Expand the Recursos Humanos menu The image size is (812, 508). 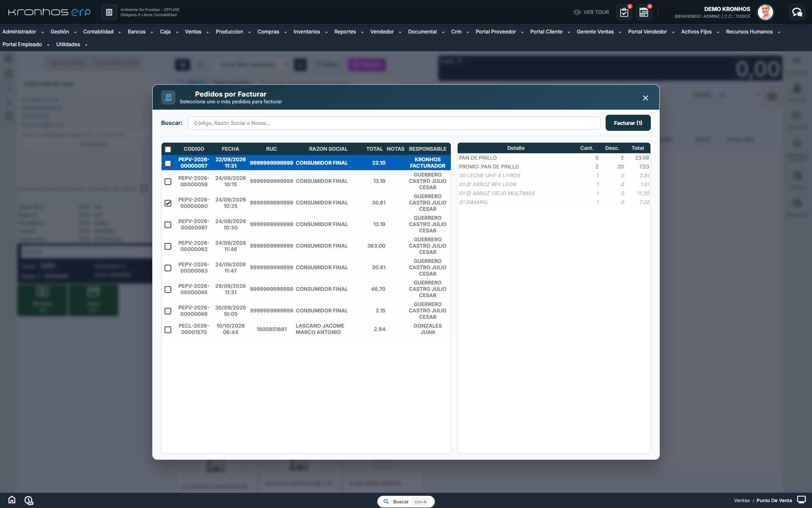753,32
